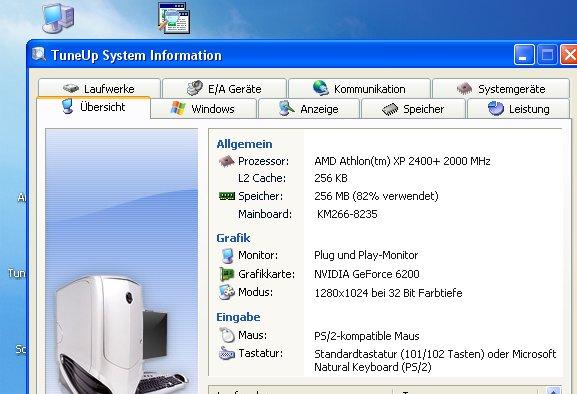Click the Anzeige monitor icon on tab
The width and height of the screenshot is (577, 394).
click(286, 108)
